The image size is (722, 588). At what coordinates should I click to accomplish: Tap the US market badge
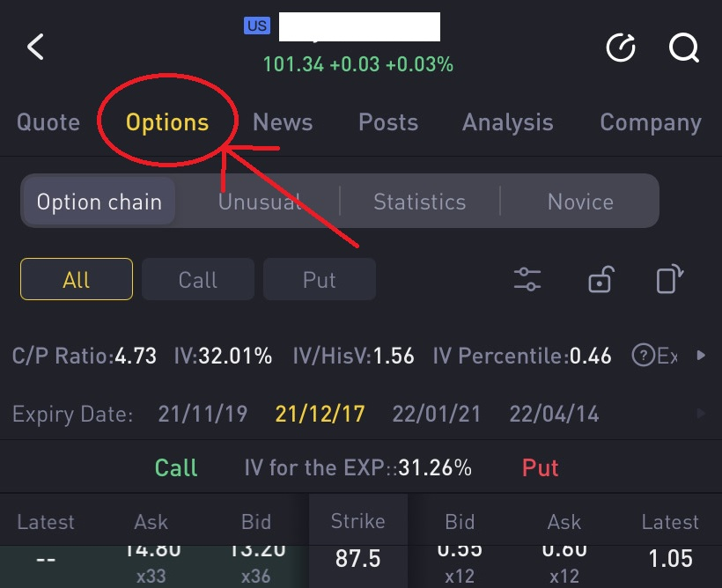tap(257, 26)
